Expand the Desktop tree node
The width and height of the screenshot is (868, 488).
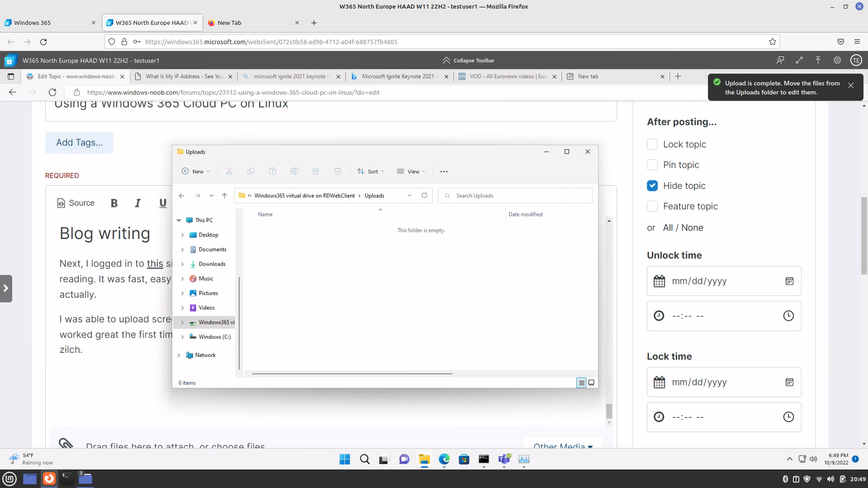[x=182, y=235]
